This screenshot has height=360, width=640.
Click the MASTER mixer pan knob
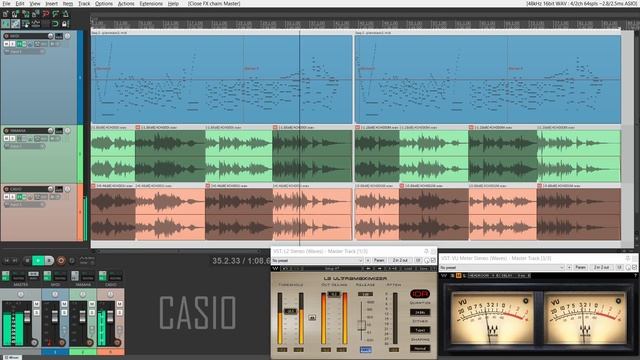pyautogui.click(x=21, y=294)
